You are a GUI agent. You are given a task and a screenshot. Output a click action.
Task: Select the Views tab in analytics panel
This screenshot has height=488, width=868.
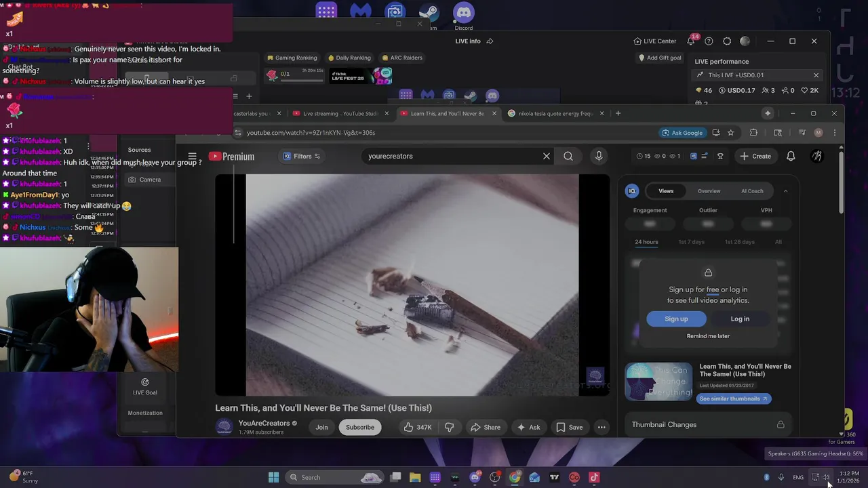(x=666, y=191)
